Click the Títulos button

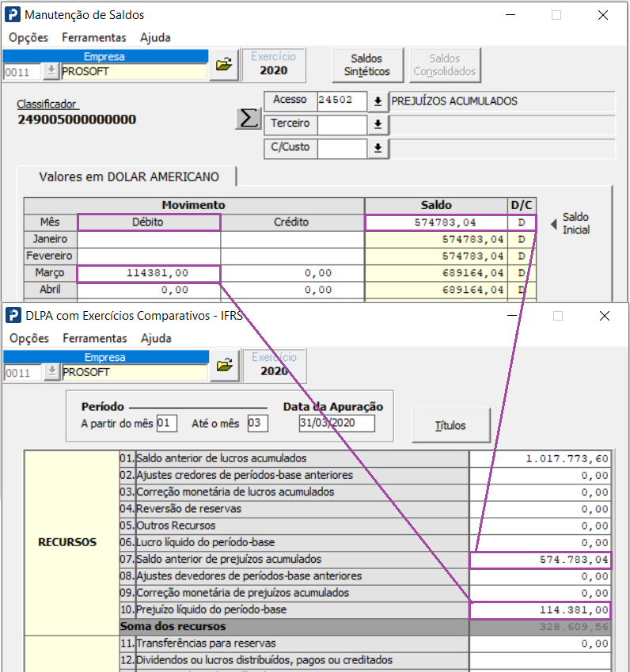click(450, 425)
